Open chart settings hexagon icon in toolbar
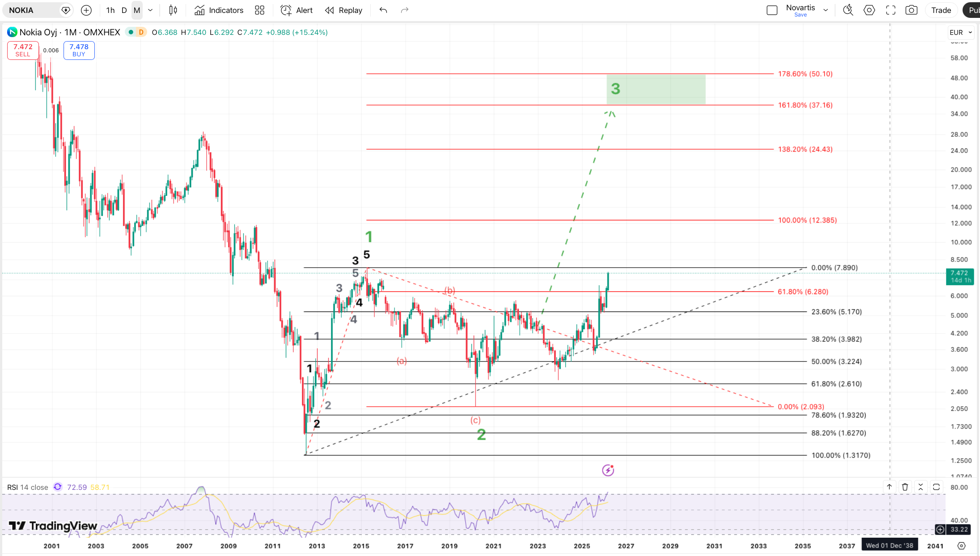The width and height of the screenshot is (980, 556). tap(869, 10)
